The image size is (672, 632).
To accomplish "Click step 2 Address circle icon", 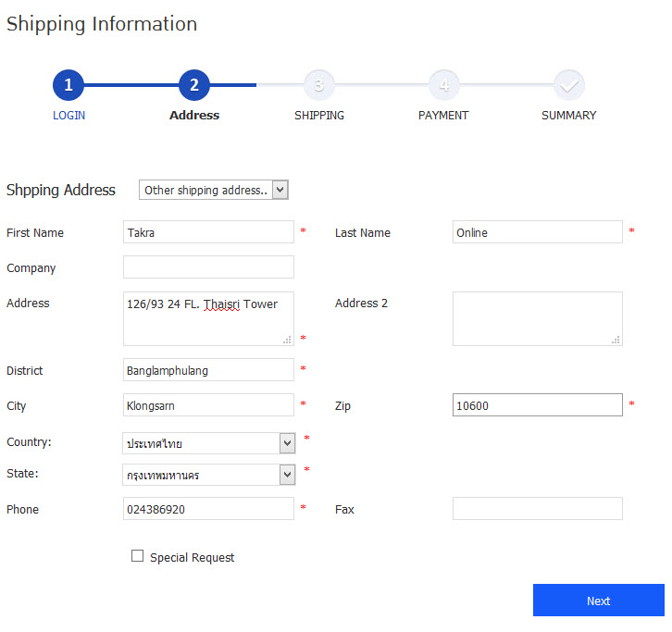I will (194, 86).
